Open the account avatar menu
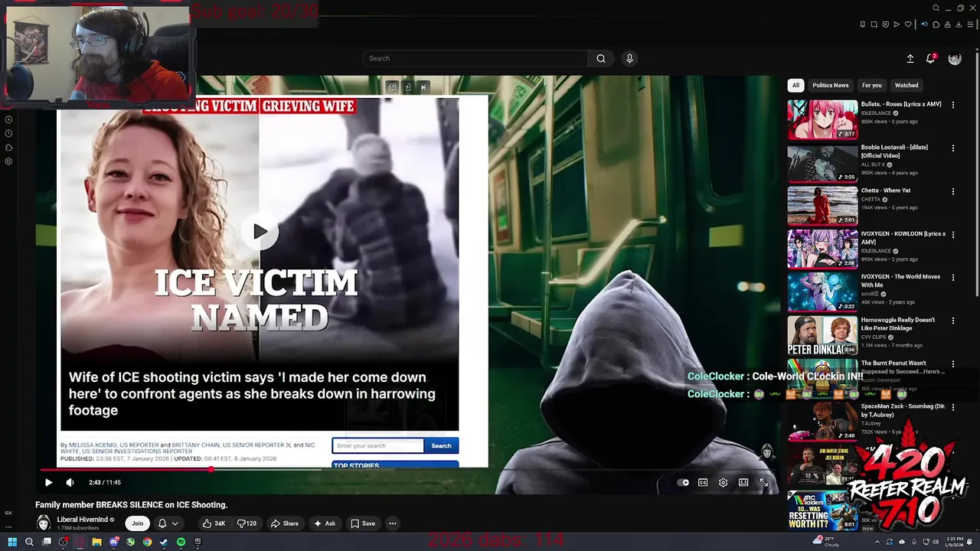980x551 pixels. pos(955,58)
